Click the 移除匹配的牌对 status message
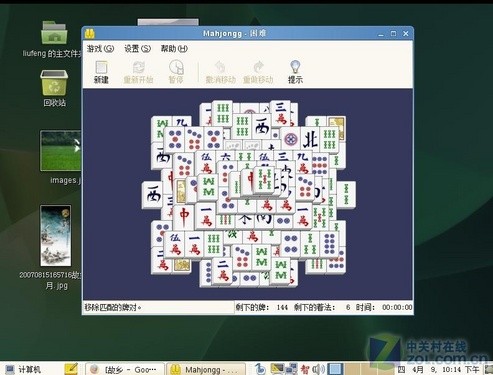 [x=112, y=307]
